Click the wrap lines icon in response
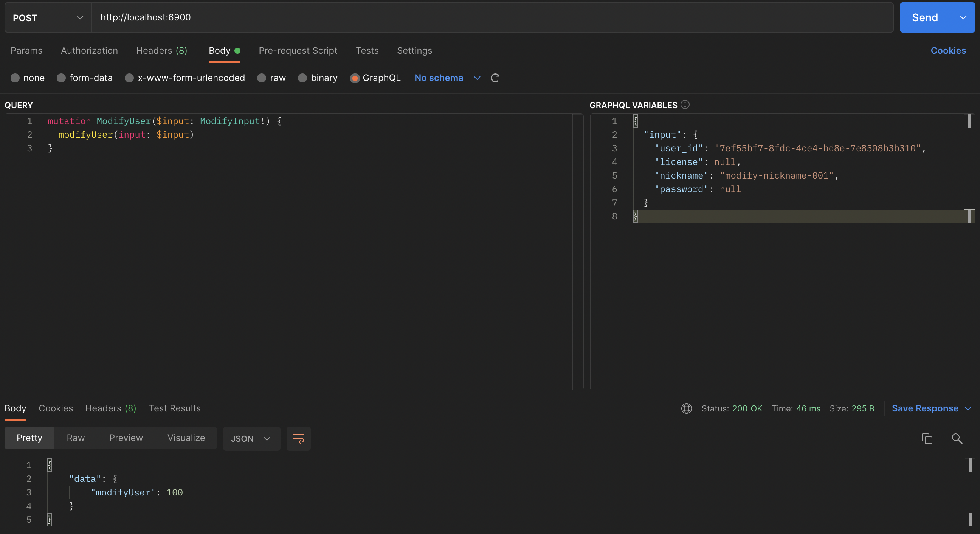Screen dimensions: 980x534 click(298, 438)
